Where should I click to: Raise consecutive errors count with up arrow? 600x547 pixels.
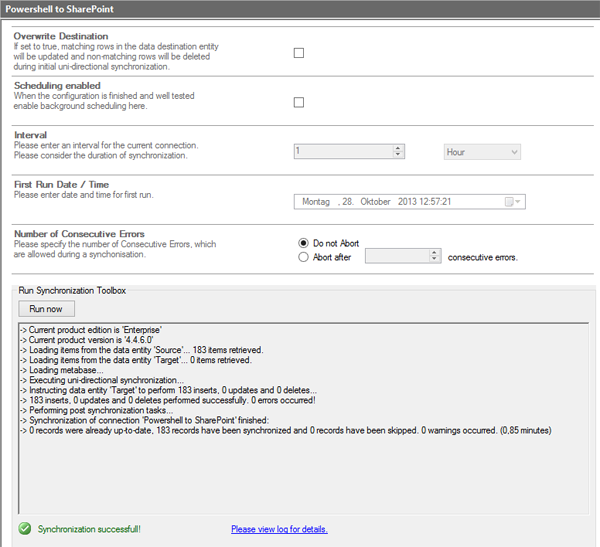tap(434, 253)
